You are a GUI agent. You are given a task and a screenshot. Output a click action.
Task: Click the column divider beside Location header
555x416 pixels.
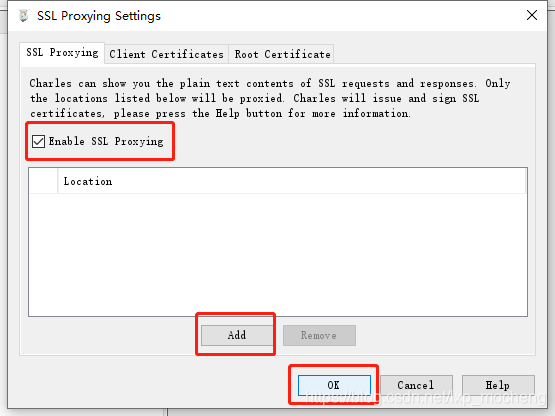[58, 181]
